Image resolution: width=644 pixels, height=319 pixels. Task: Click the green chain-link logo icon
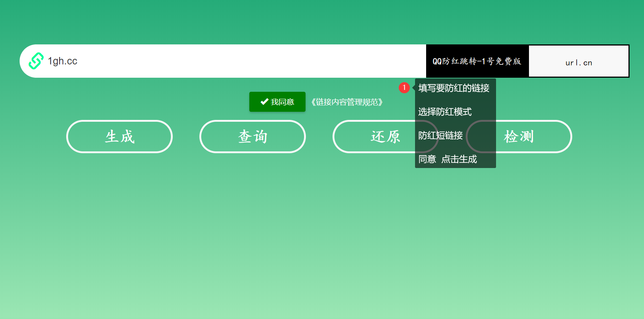click(x=36, y=61)
